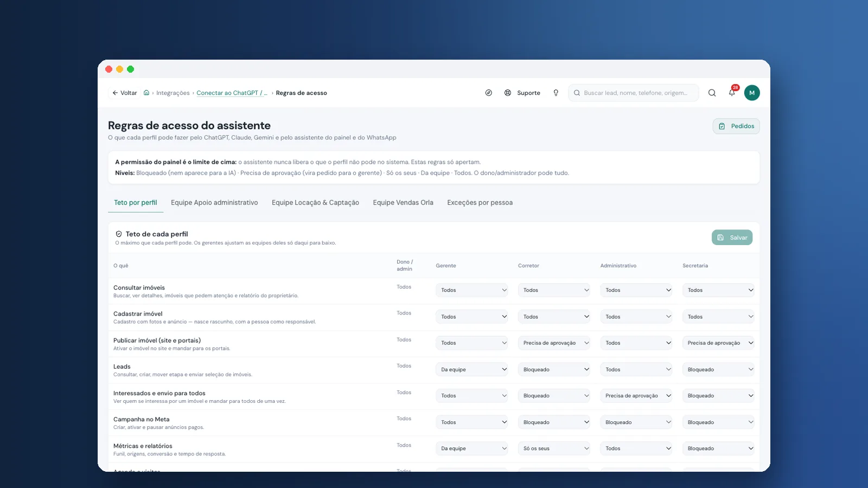Click the magnifier icon beside search field
868x488 pixels.
pos(712,93)
